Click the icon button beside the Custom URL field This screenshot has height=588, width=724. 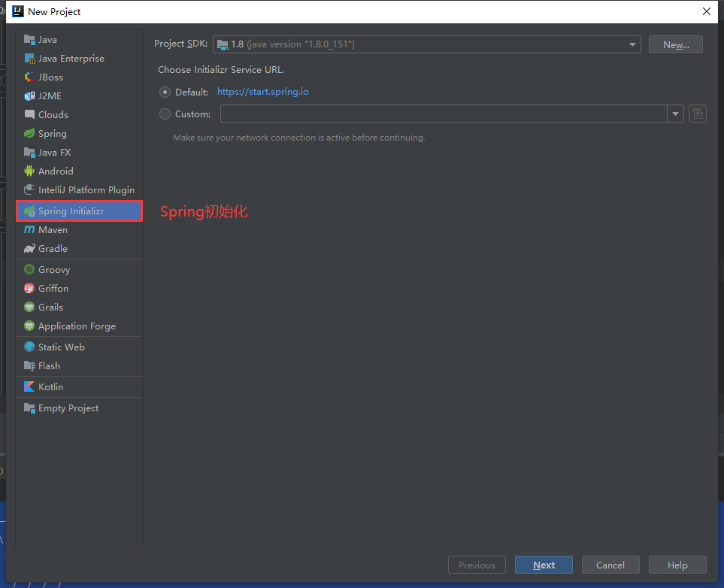(698, 114)
